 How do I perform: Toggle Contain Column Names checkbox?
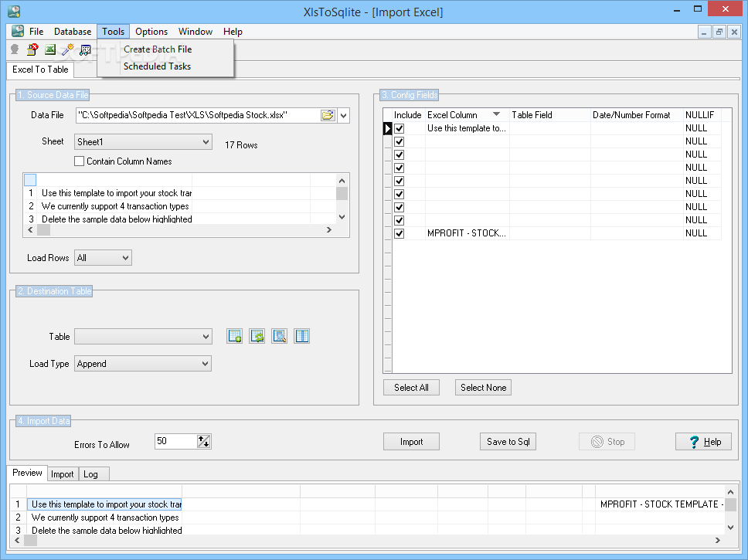[79, 161]
